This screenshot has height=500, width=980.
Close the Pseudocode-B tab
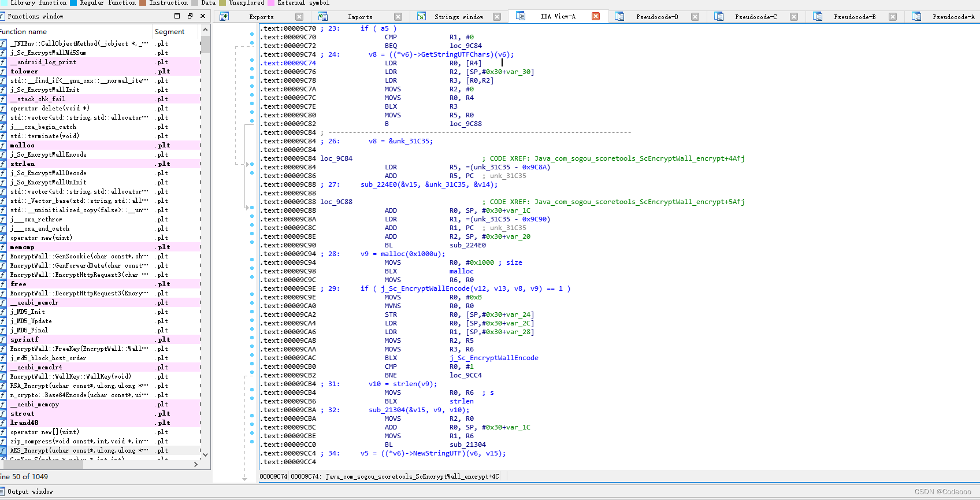893,17
